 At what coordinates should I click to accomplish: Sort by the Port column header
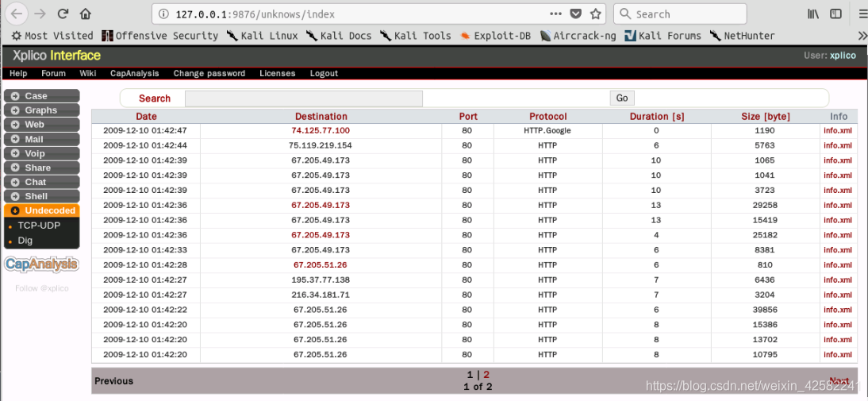click(468, 116)
